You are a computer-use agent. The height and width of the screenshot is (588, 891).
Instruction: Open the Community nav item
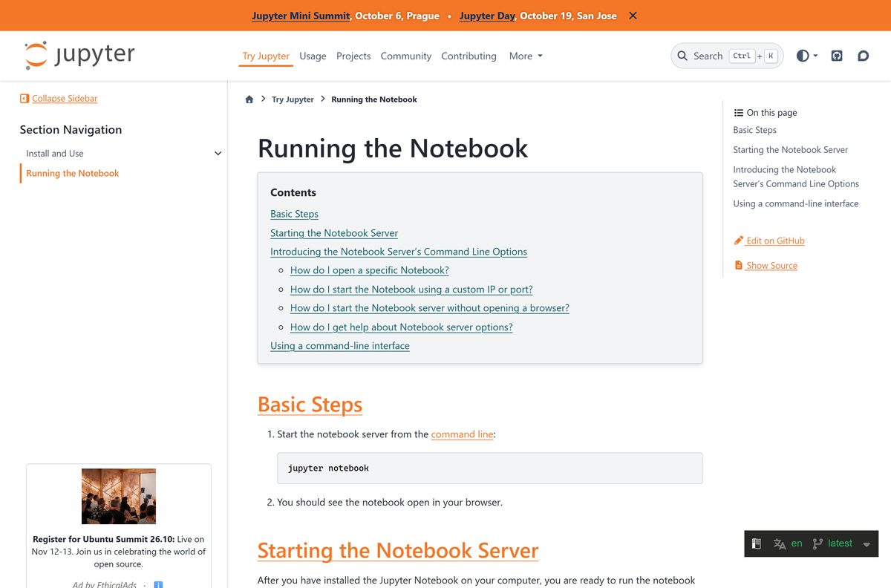tap(406, 56)
